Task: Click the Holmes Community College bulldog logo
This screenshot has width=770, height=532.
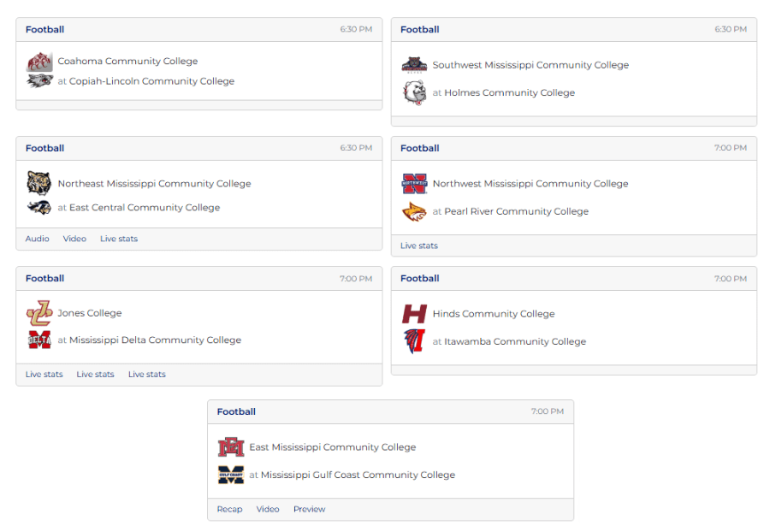Action: click(x=414, y=92)
